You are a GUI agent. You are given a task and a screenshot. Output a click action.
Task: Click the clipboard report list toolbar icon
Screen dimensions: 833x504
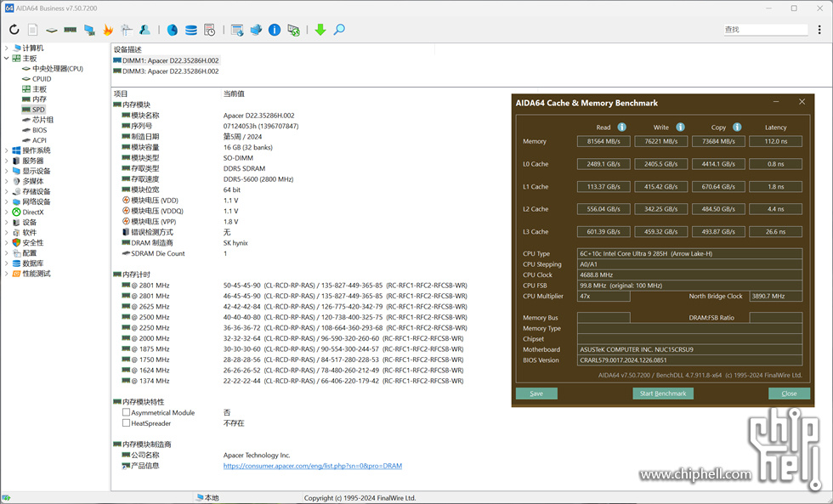coord(127,30)
